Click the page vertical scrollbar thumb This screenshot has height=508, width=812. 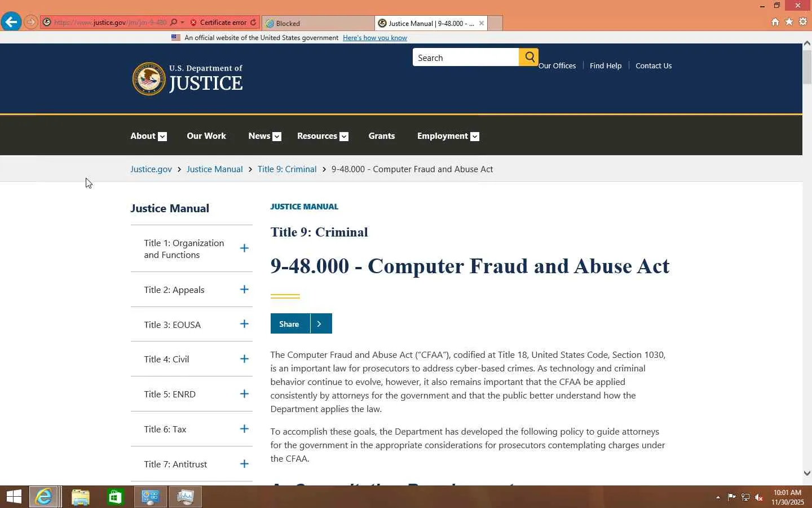pos(807,67)
